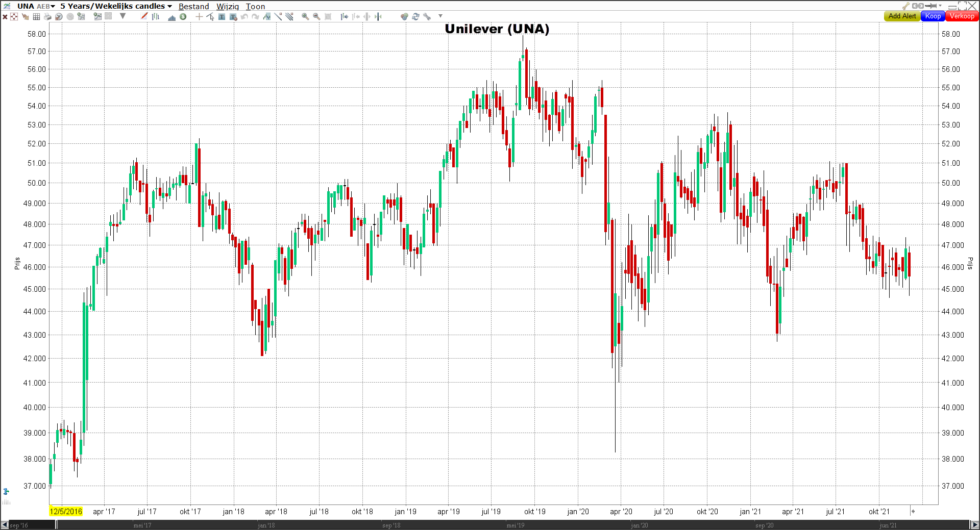Click the bar shift right arrow icon
The image size is (980, 530).
(345, 16)
